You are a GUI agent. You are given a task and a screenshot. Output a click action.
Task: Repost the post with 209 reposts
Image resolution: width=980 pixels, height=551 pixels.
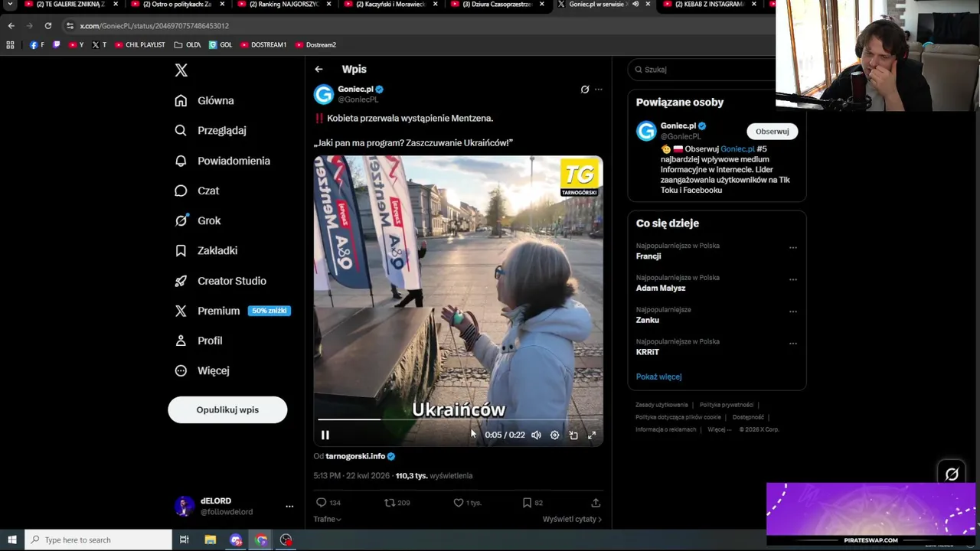(x=397, y=503)
